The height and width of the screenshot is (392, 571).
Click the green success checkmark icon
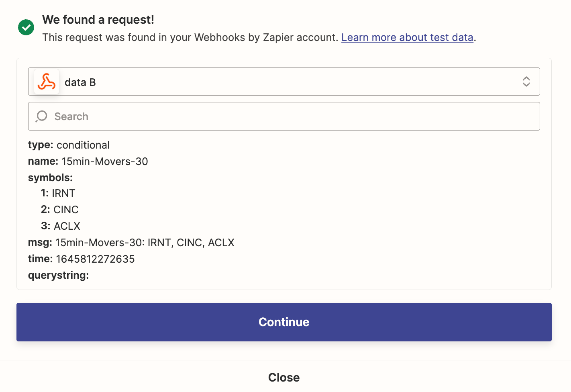[26, 27]
